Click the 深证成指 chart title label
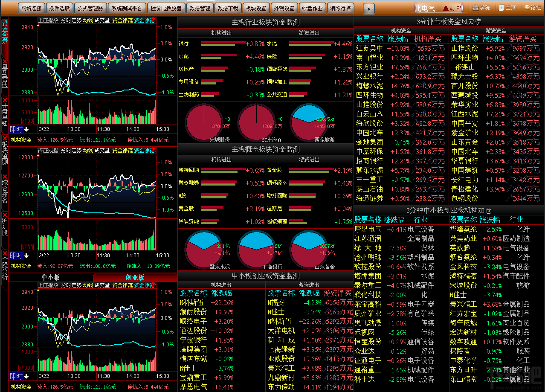Viewport: 545px width, 392px height. [48, 150]
